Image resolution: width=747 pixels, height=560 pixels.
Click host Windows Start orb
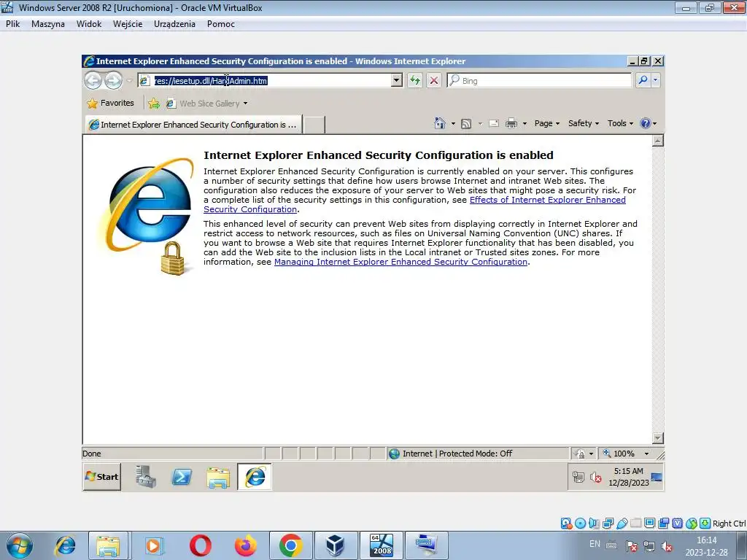coord(20,545)
